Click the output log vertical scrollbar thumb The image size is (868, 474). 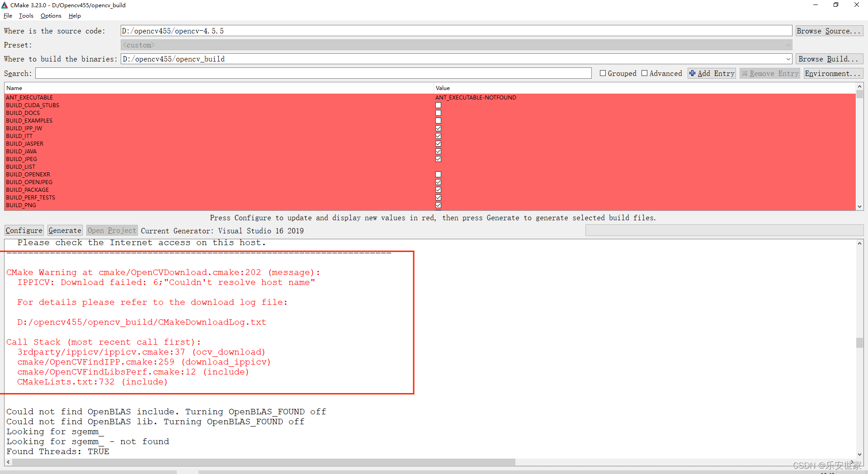pos(859,343)
